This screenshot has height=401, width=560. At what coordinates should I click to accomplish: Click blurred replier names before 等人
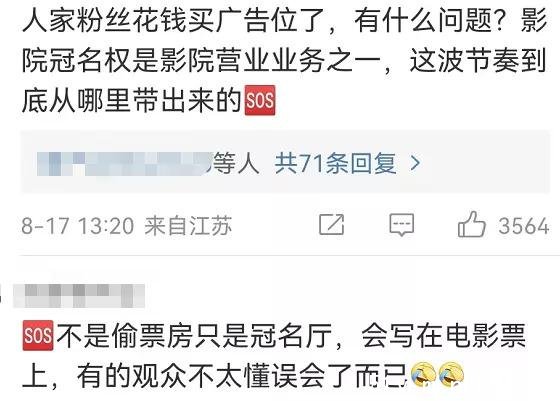125,164
